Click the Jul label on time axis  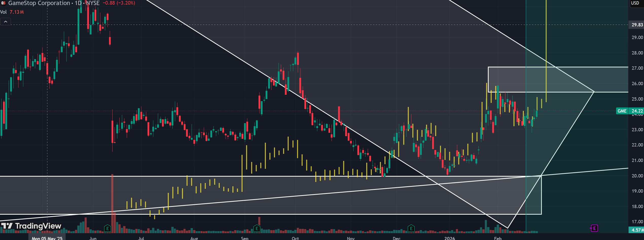click(141, 238)
